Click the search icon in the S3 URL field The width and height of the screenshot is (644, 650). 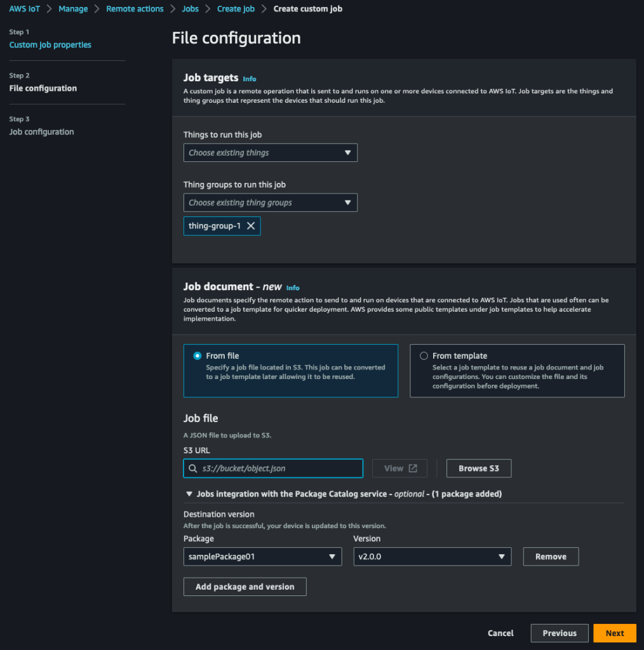tap(192, 468)
